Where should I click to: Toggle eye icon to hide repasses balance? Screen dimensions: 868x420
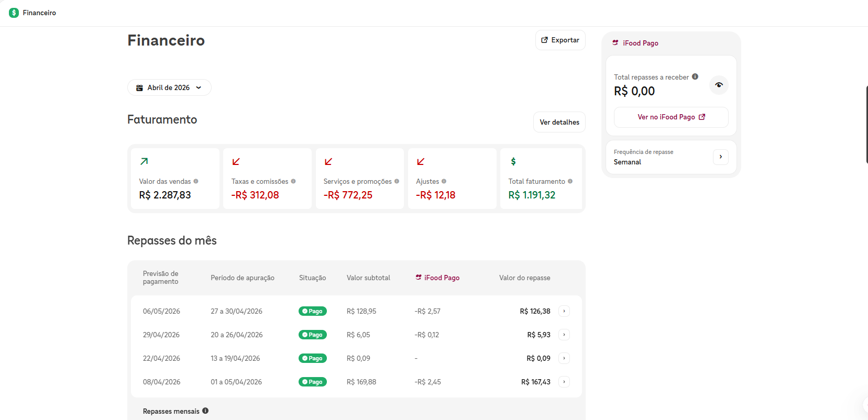[719, 85]
